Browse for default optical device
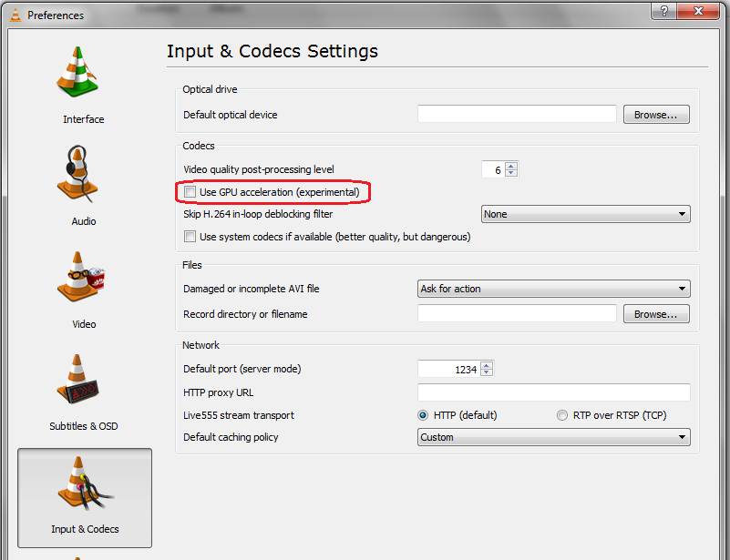Image resolution: width=730 pixels, height=560 pixels. click(x=656, y=115)
